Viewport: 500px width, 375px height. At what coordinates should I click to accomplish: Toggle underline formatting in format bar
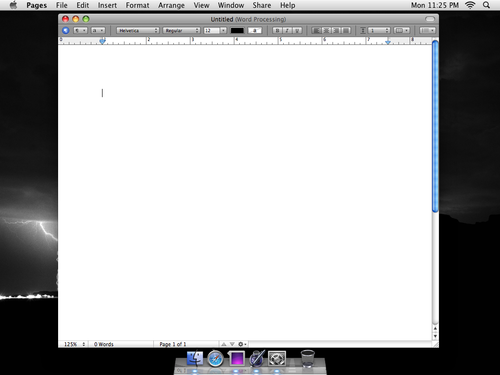click(x=297, y=30)
